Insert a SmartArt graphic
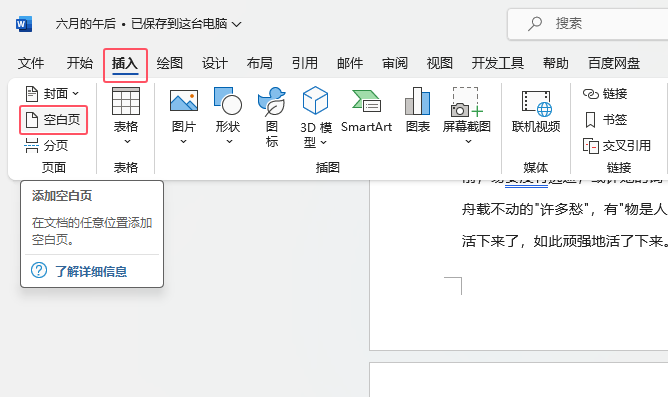 [x=366, y=111]
